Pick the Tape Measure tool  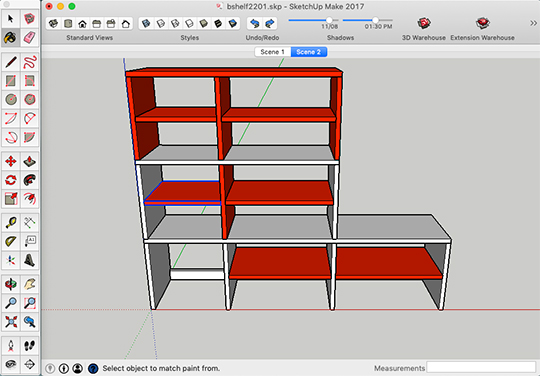tap(11, 223)
